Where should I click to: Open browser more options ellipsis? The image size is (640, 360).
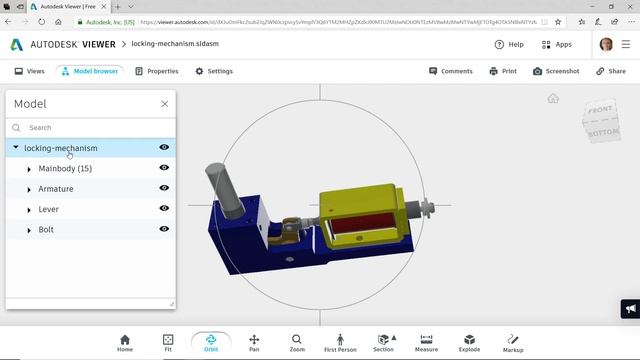(x=631, y=22)
